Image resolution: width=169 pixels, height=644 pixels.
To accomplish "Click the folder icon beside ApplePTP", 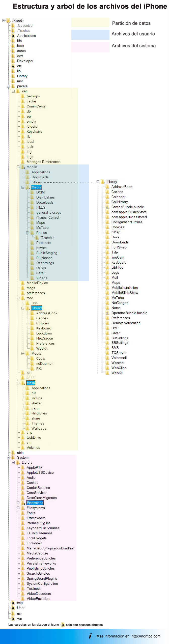I will click(x=23, y=467).
